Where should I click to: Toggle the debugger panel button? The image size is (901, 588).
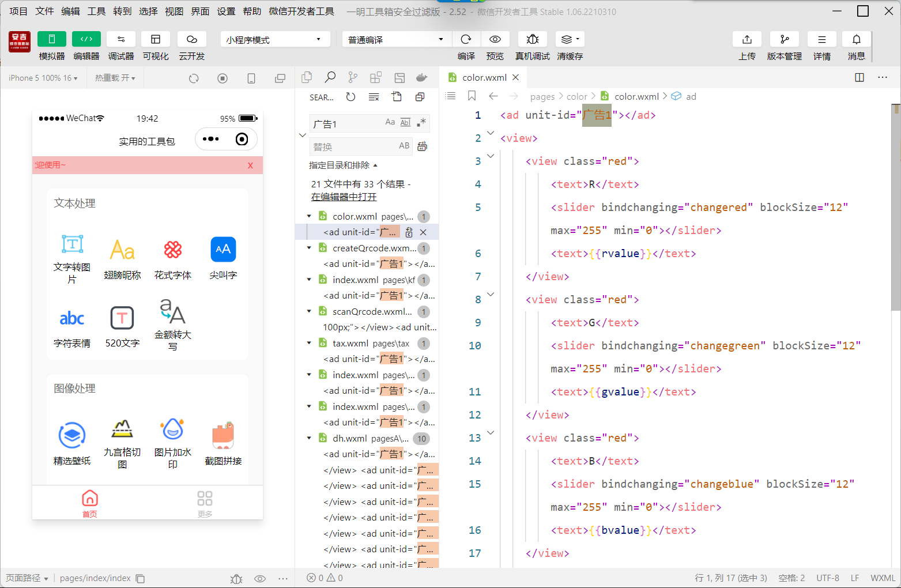pyautogui.click(x=121, y=39)
